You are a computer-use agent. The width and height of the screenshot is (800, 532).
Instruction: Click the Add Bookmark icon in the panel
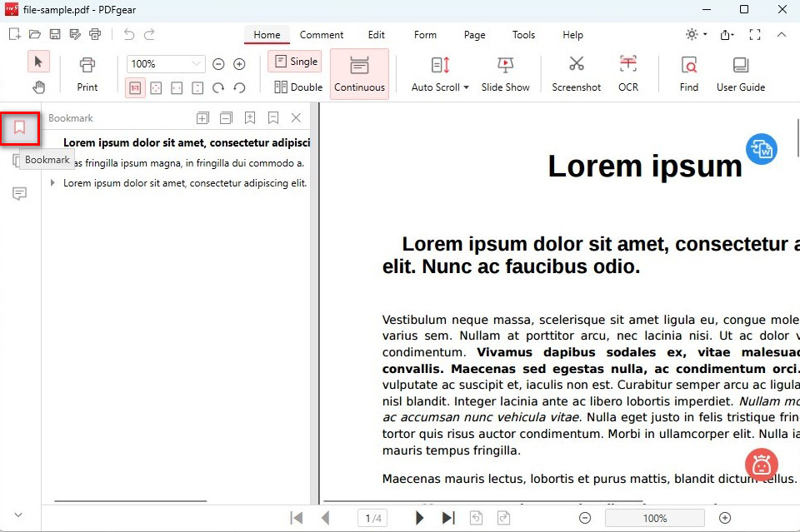[250, 117]
